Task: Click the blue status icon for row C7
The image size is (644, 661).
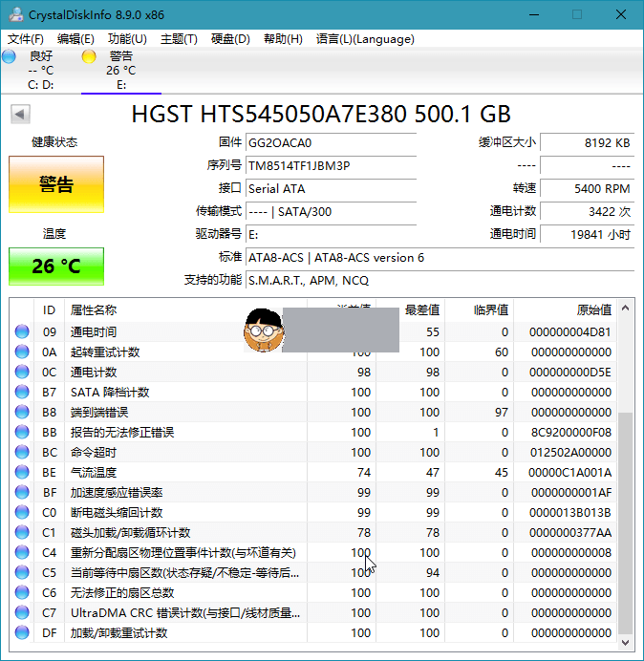Action: 22,612
